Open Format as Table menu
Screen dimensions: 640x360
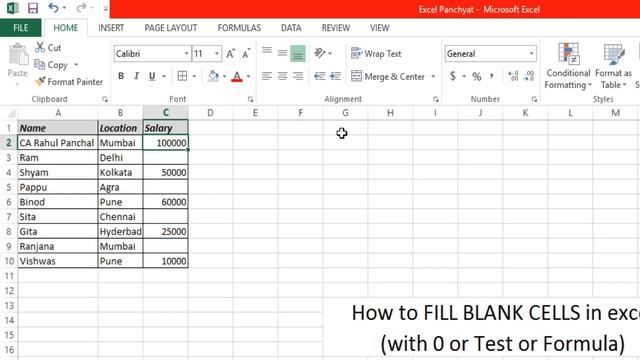pyautogui.click(x=613, y=67)
